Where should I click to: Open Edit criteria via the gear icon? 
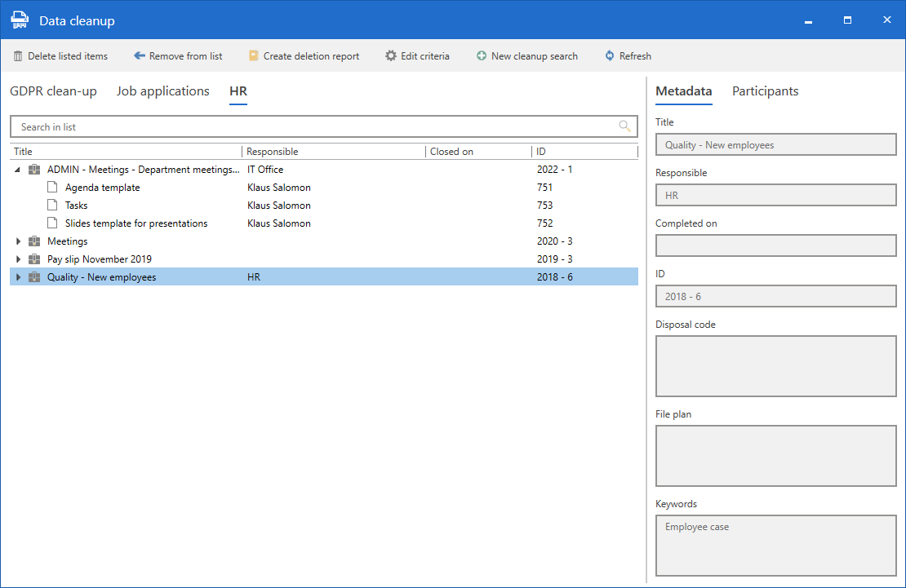point(391,56)
